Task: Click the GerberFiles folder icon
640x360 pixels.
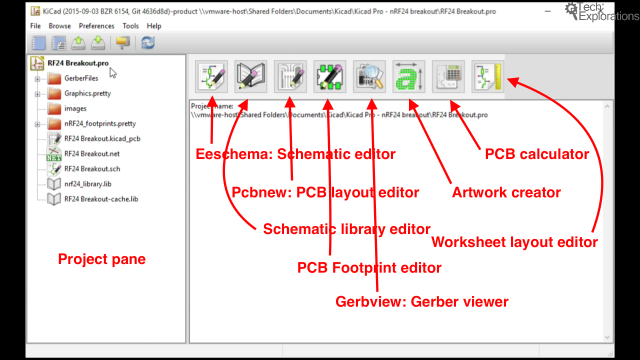Action: click(x=54, y=78)
